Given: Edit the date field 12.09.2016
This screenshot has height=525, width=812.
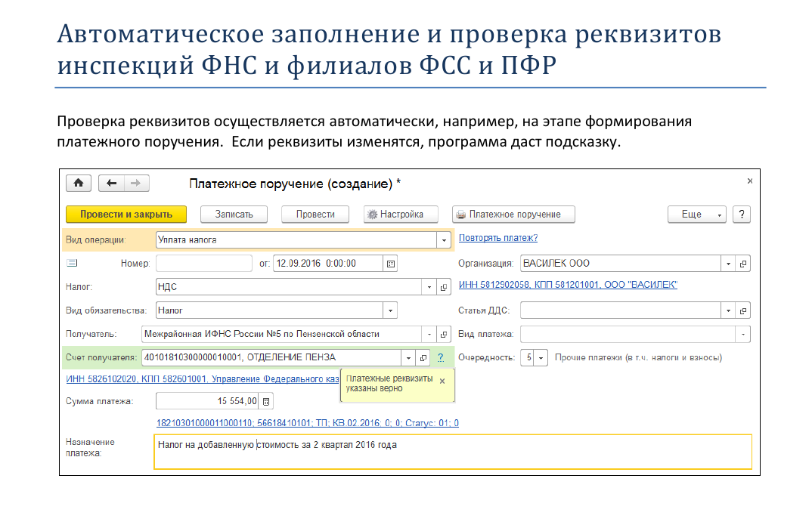Looking at the screenshot, I should [x=328, y=264].
